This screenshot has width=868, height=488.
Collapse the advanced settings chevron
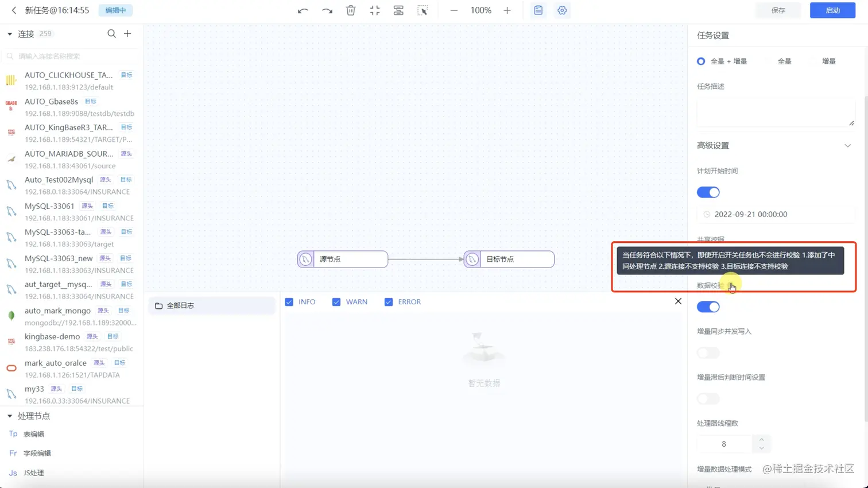[x=847, y=146]
